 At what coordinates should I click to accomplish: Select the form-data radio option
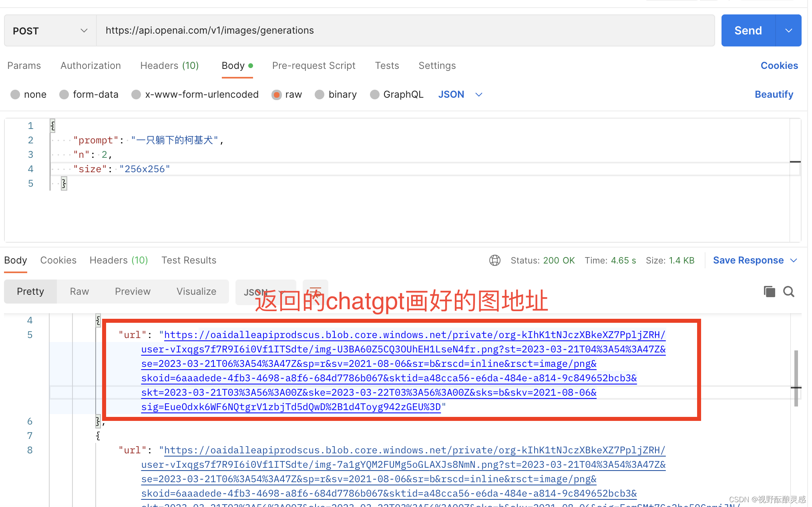click(x=64, y=95)
